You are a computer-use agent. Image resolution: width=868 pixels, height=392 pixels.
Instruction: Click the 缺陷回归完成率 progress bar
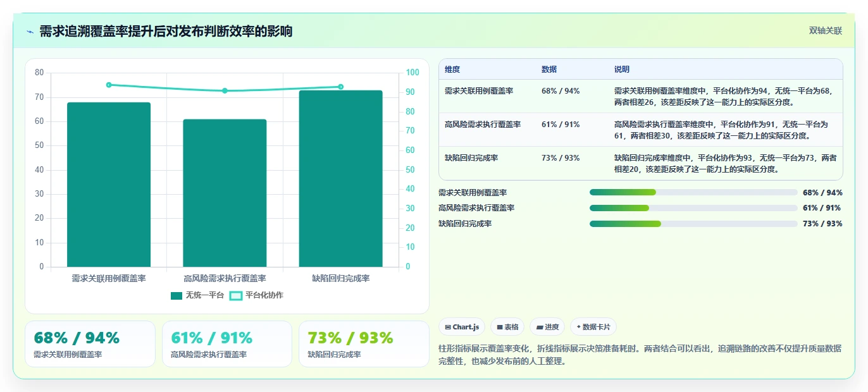pos(693,224)
